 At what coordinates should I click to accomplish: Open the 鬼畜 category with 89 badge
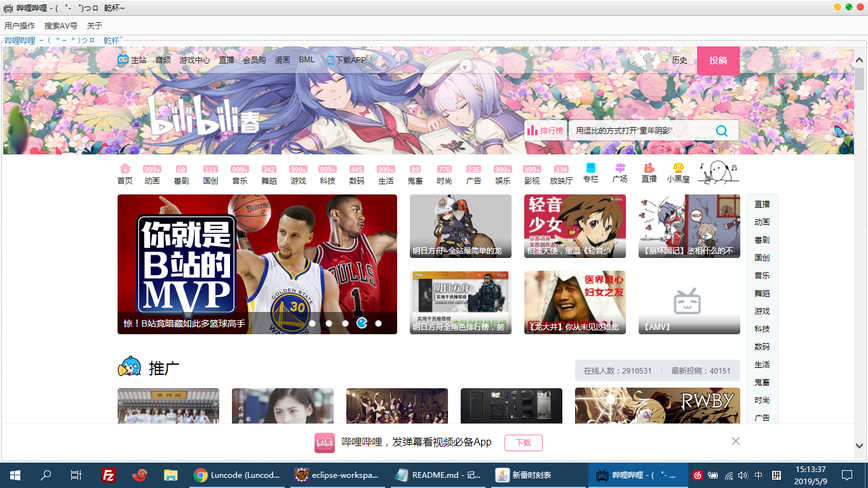pos(415,175)
